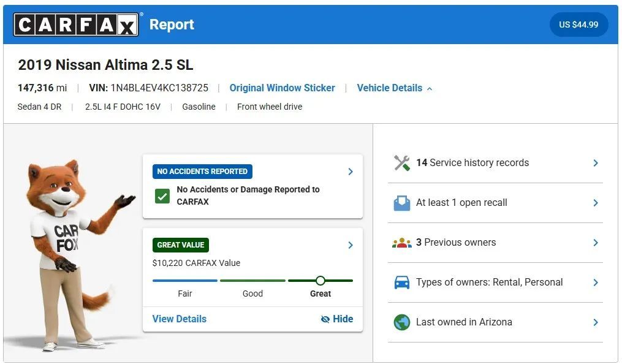Click the car owner types icon
Screen dimensions: 622x364
pos(402,282)
